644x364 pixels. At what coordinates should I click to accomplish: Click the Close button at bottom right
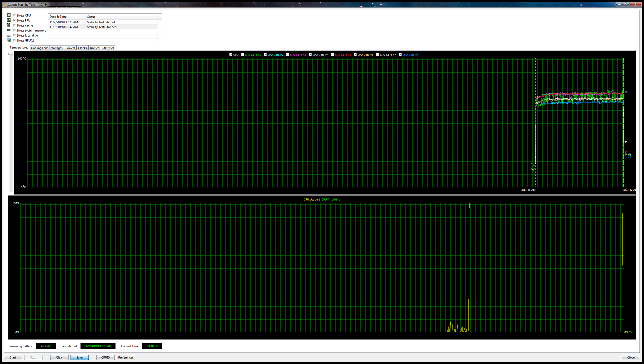pyautogui.click(x=631, y=357)
